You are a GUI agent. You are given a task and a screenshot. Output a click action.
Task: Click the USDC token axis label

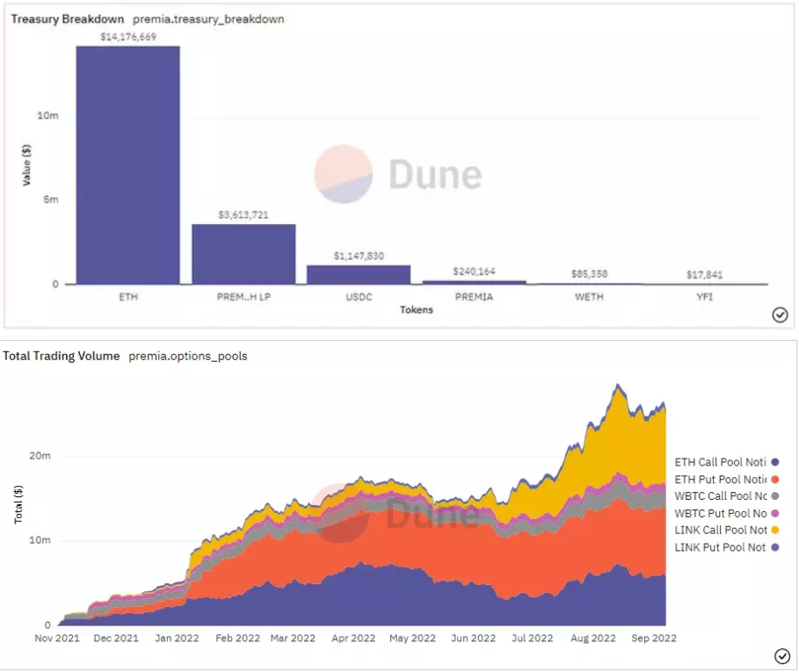point(359,297)
